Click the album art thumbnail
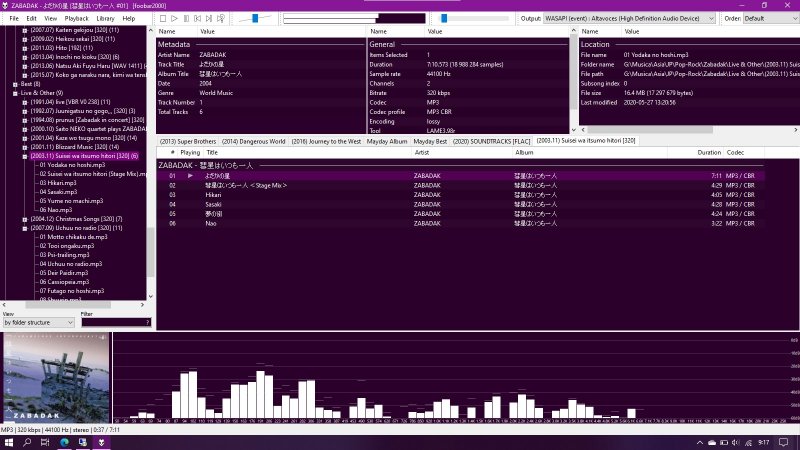This screenshot has width=800, height=450. click(56, 378)
